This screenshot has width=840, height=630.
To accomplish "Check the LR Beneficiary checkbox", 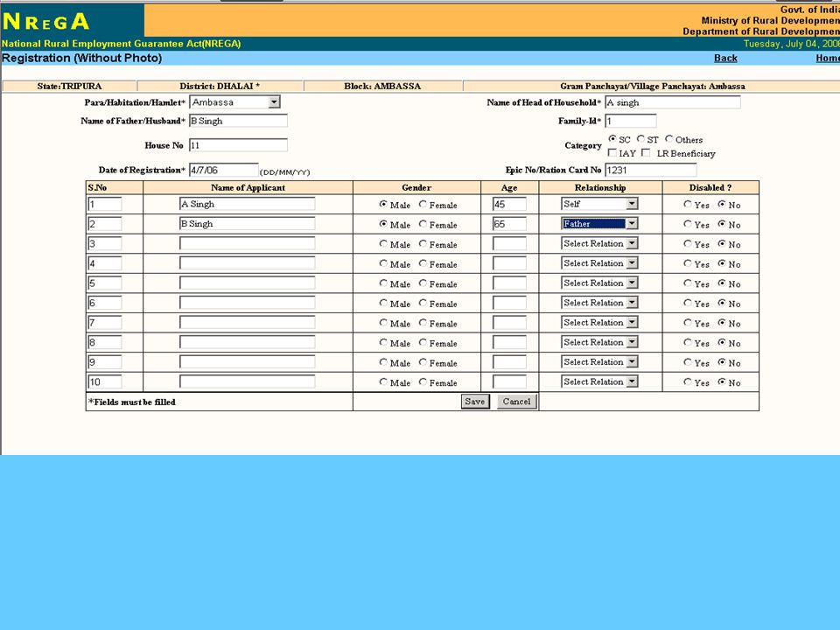I will 646,152.
